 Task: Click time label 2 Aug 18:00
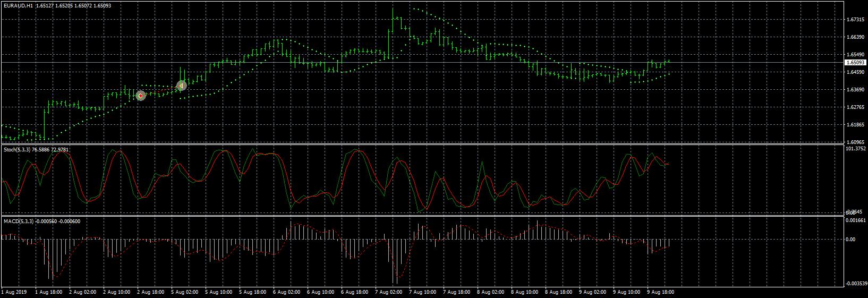(151, 292)
